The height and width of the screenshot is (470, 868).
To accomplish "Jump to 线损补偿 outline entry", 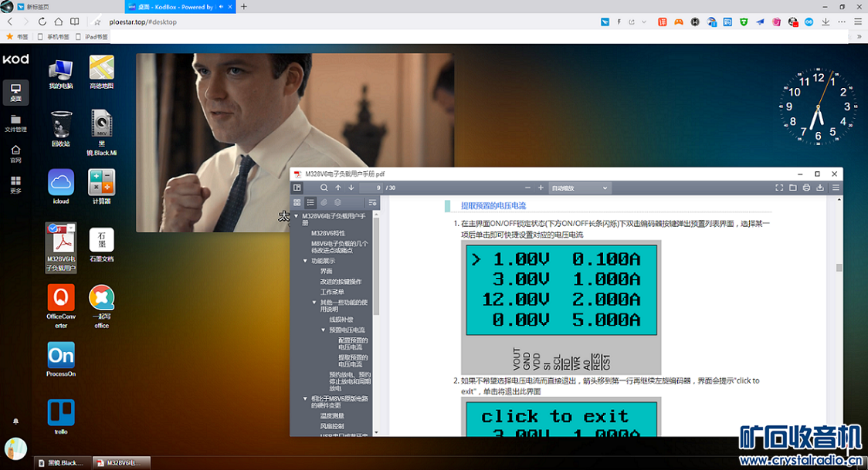I will tap(341, 320).
